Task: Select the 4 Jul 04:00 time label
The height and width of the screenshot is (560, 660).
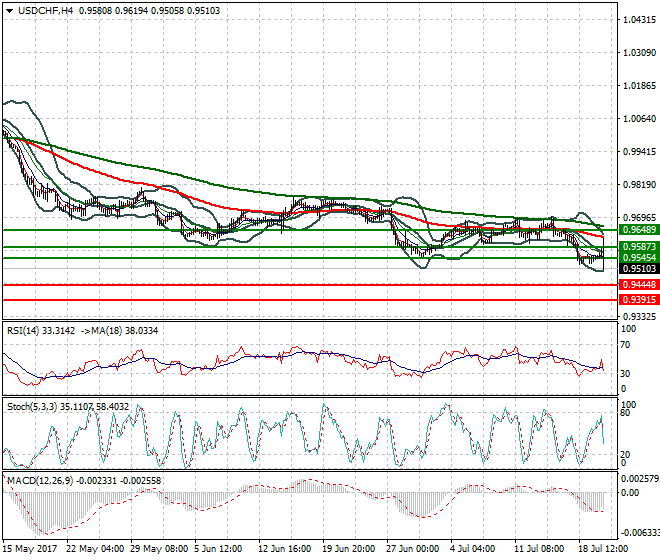Action: pos(472,549)
